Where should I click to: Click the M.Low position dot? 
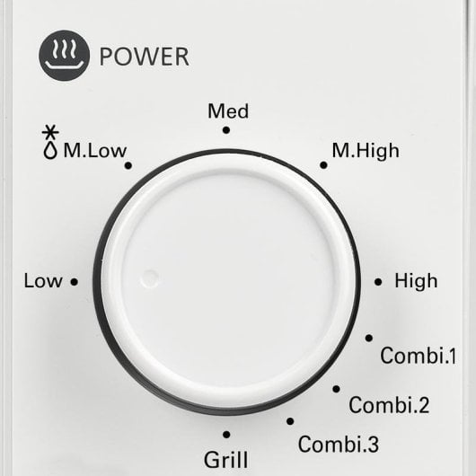[128, 165]
